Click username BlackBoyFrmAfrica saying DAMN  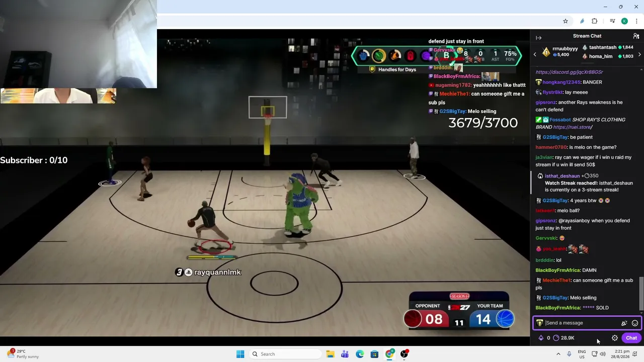click(558, 270)
